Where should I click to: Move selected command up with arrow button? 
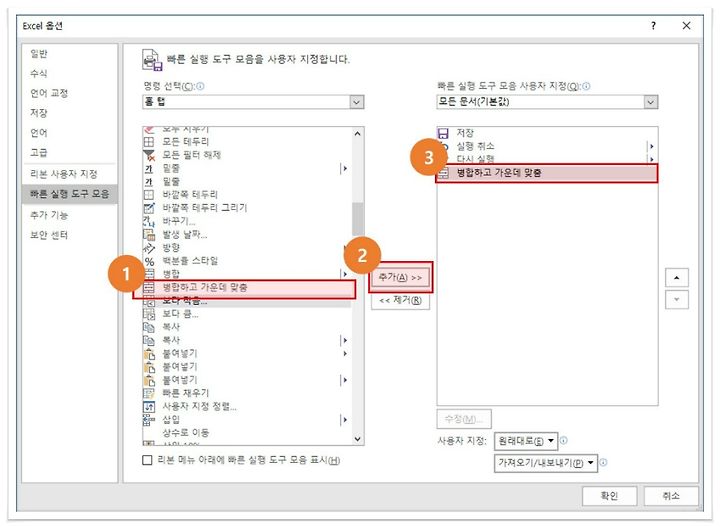coord(677,278)
